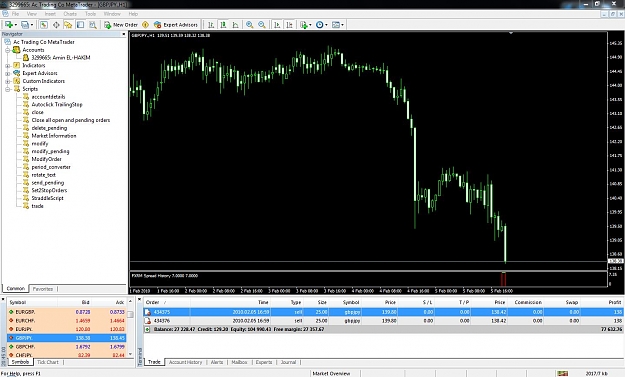625x377 pixels.
Task: Switch to the Journal tab
Action: [x=288, y=362]
